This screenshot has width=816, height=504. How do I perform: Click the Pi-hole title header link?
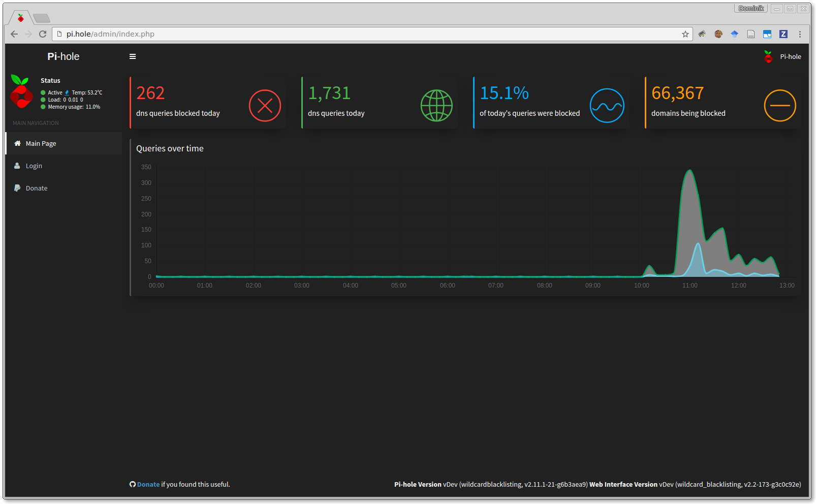64,56
